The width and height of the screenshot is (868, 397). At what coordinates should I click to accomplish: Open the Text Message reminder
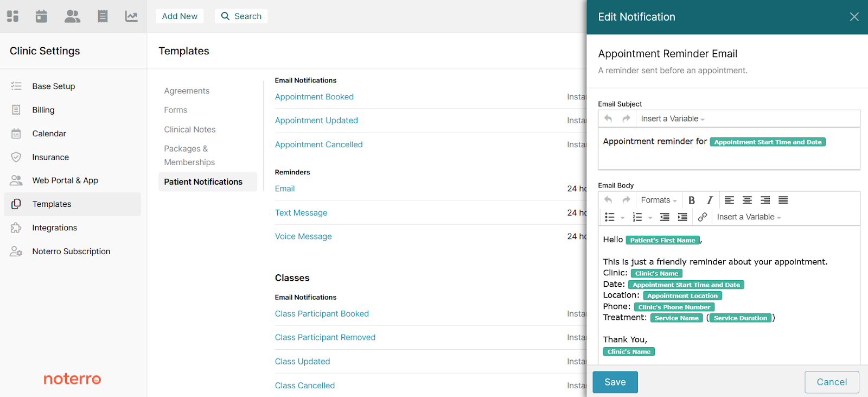tap(301, 213)
